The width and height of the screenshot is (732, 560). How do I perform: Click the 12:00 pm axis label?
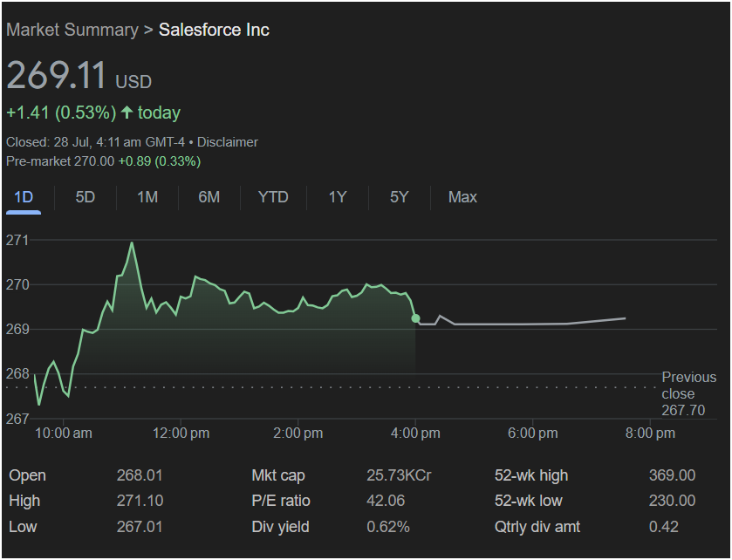tap(181, 433)
